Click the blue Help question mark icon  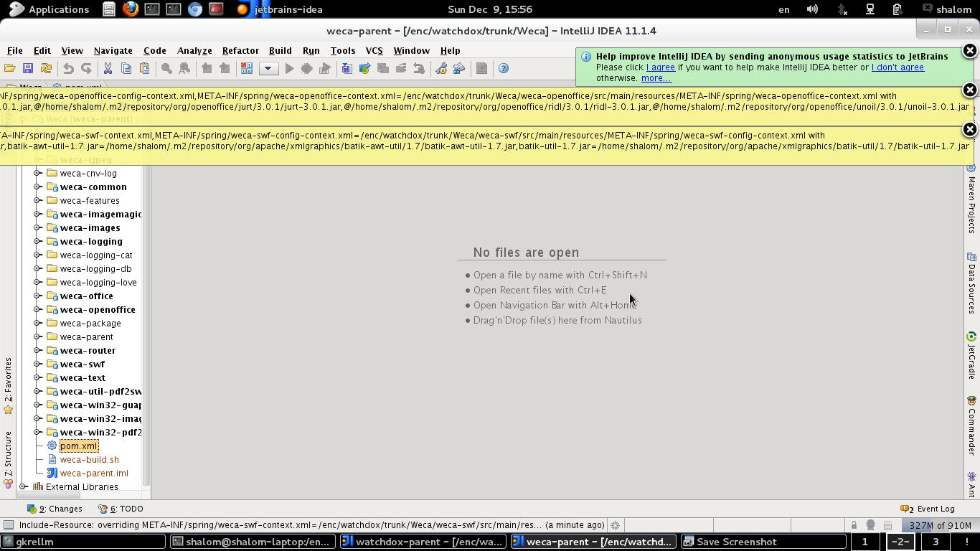(x=504, y=68)
